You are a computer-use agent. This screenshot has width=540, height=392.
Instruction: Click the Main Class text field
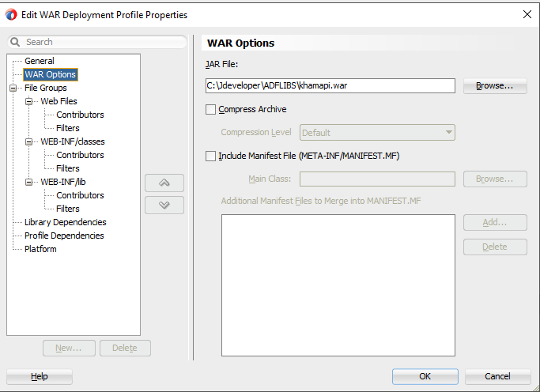[377, 179]
